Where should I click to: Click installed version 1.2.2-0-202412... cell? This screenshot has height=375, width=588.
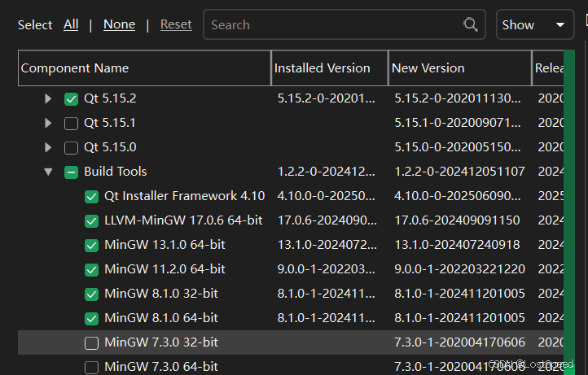(326, 172)
